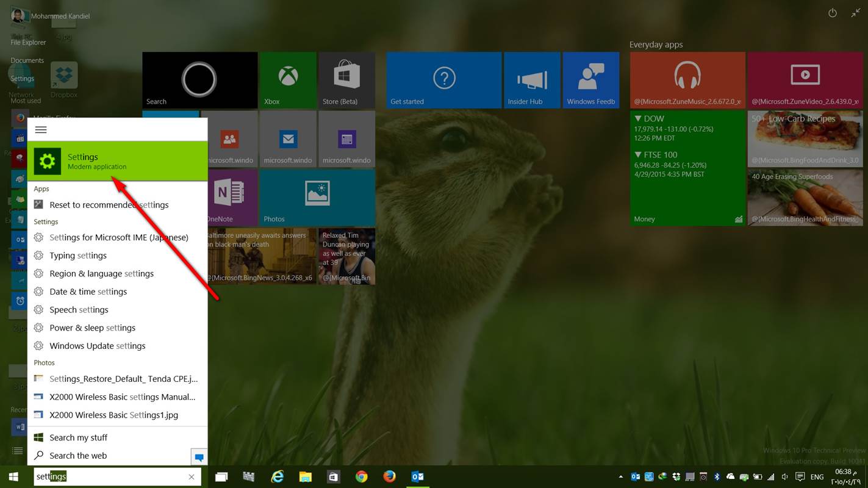The width and height of the screenshot is (868, 488).
Task: Click the OneDrive cloud tray icon
Action: pyautogui.click(x=731, y=477)
